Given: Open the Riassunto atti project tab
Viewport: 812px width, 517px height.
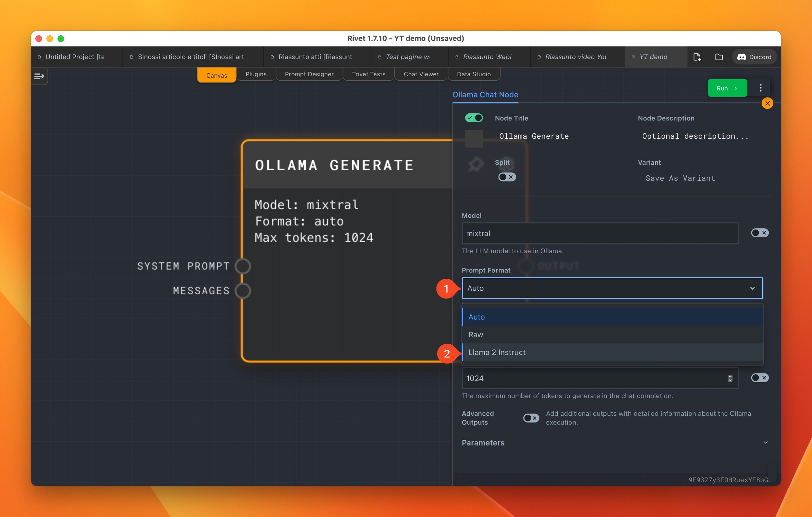Looking at the screenshot, I should click(x=317, y=57).
